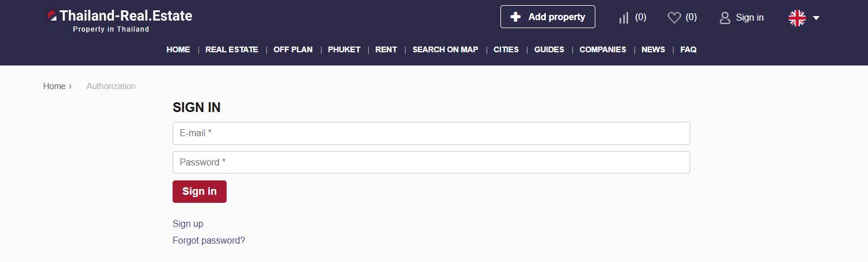
Task: Open the FAQ menu item
Action: click(x=688, y=49)
